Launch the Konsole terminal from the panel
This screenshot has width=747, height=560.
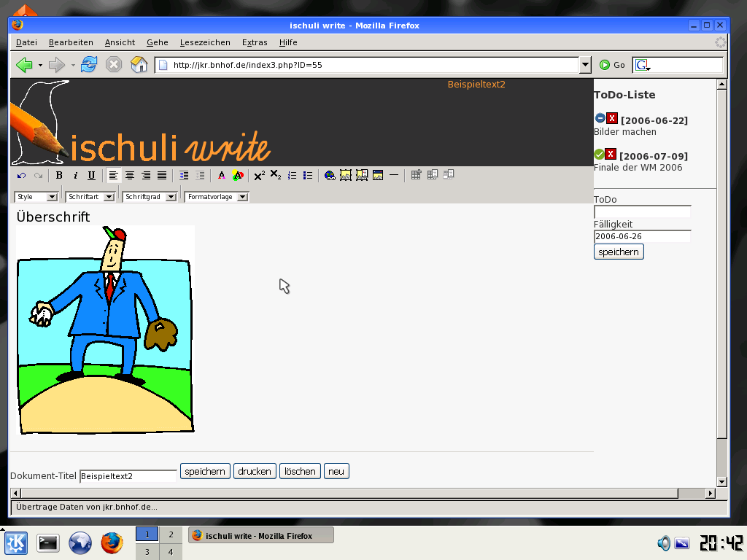48,543
